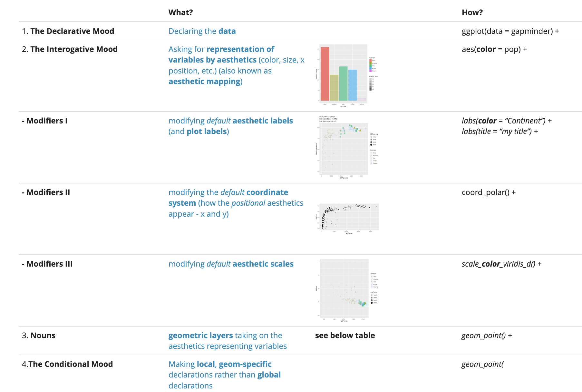Click the blue bar in the bar chart

(352, 85)
